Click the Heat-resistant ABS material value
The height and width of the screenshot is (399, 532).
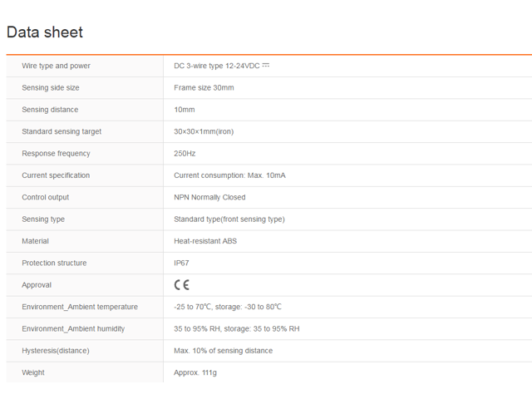205,241
